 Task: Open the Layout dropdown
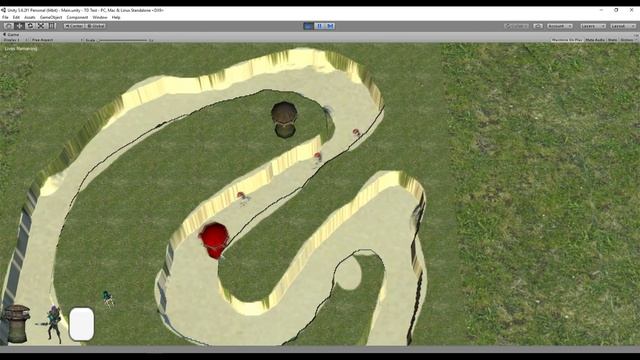coord(622,26)
